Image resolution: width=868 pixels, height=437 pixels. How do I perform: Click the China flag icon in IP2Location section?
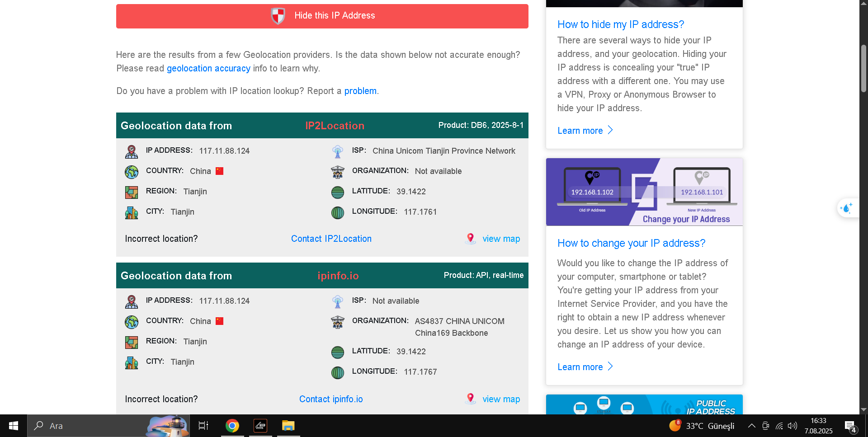coord(220,171)
